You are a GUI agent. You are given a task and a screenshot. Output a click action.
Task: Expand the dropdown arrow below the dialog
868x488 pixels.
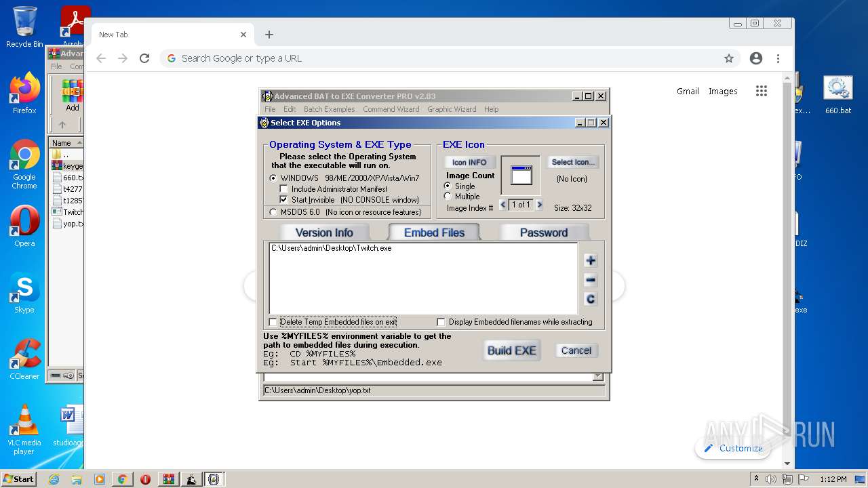point(597,377)
